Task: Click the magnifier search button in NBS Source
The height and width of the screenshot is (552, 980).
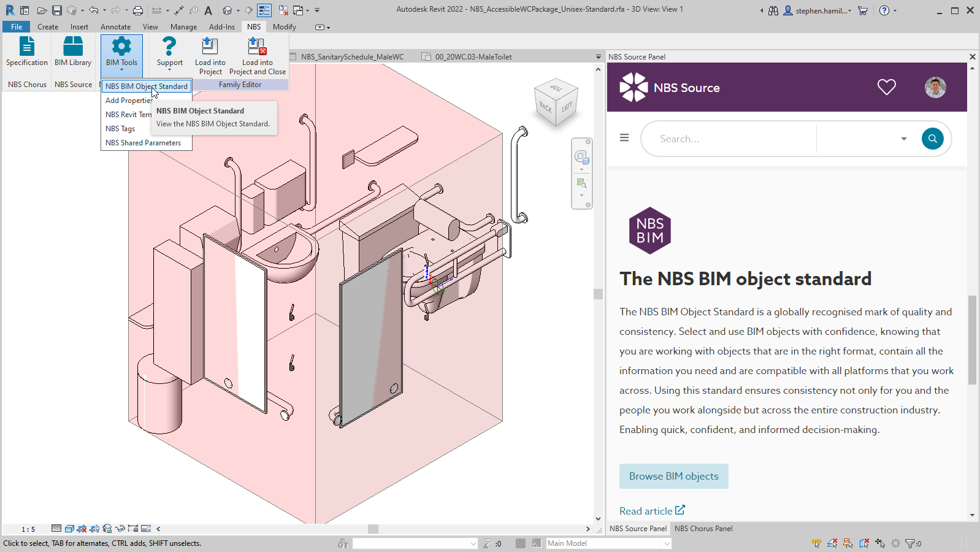Action: click(x=932, y=139)
